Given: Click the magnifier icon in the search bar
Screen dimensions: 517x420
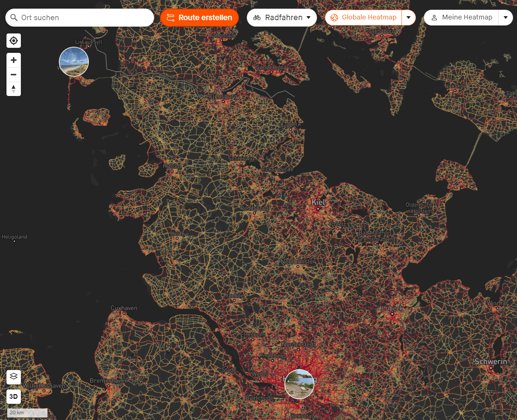Looking at the screenshot, I should coord(14,17).
